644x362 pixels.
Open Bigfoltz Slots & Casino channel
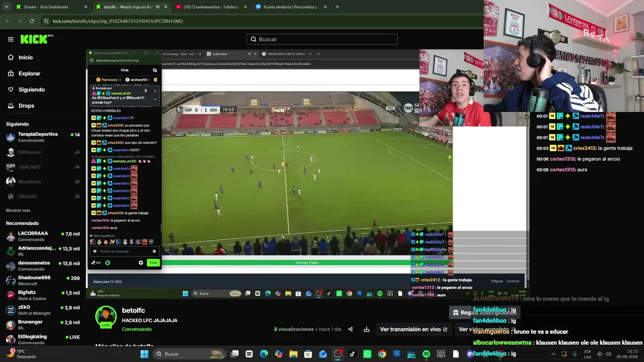click(x=43, y=295)
